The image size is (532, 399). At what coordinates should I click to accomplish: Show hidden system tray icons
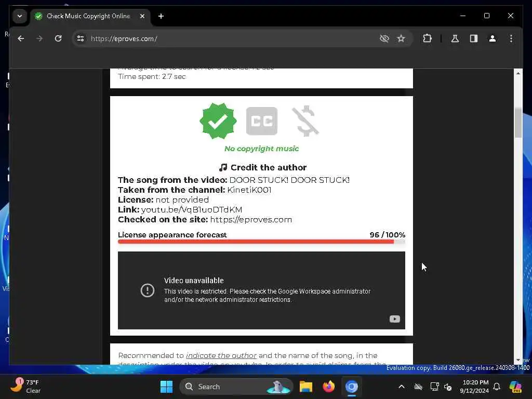(x=402, y=387)
